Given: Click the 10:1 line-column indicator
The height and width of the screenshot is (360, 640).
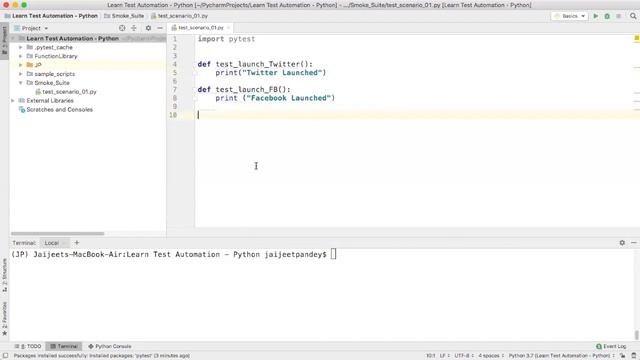Looking at the screenshot, I should pos(431,356).
